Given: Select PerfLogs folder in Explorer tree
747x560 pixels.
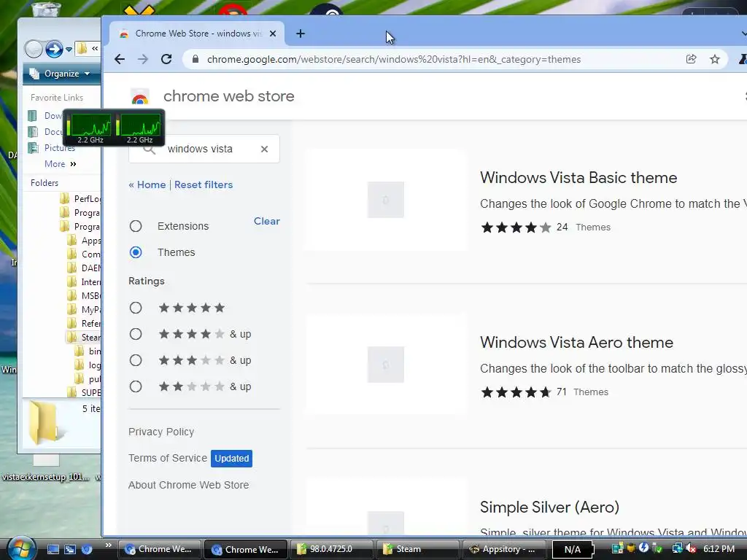Looking at the screenshot, I should coord(80,199).
